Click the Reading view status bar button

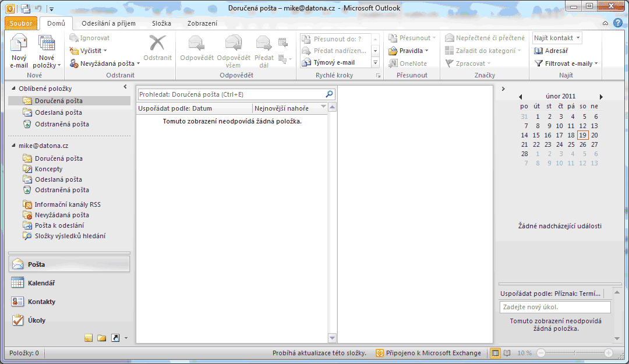tap(507, 353)
